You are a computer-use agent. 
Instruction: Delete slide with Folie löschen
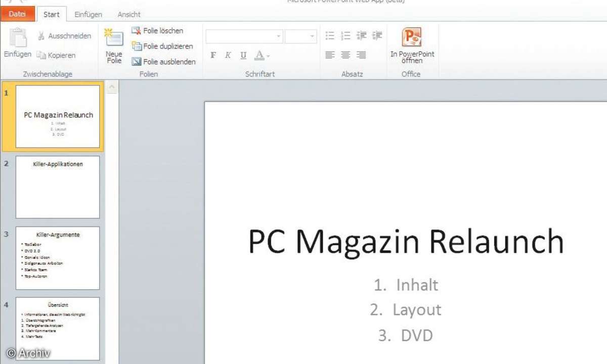pyautogui.click(x=157, y=31)
